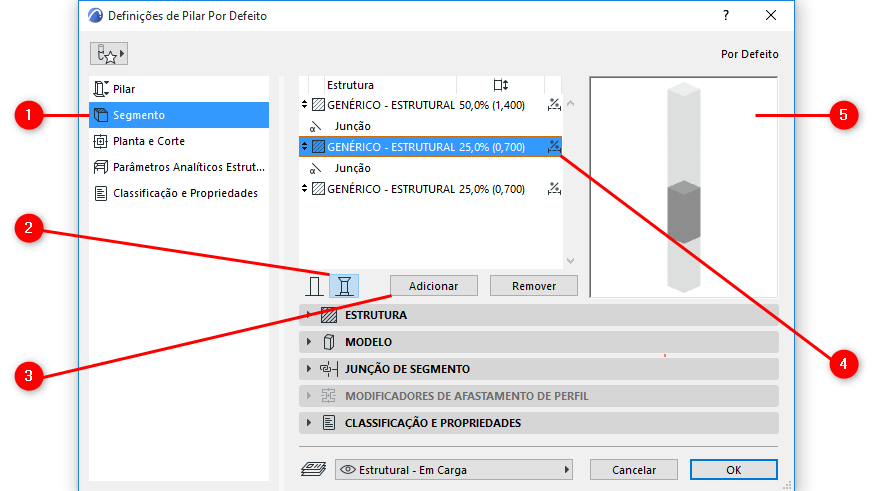The image size is (873, 491).
Task: Click the Pilar column icon
Action: [101, 89]
